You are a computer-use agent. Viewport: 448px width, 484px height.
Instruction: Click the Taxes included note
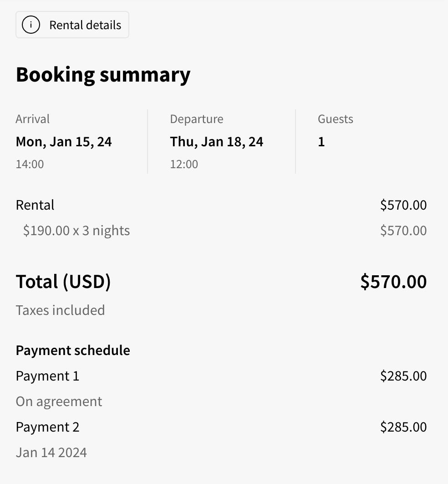(60, 310)
